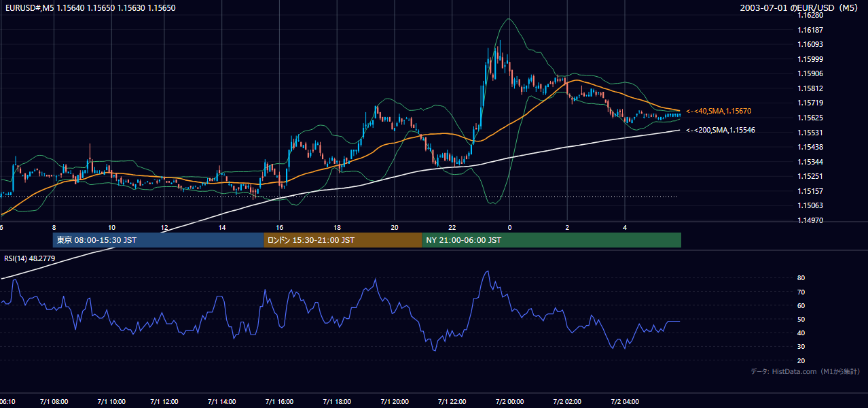Click hour tick 12 under the price chart

pos(164,228)
